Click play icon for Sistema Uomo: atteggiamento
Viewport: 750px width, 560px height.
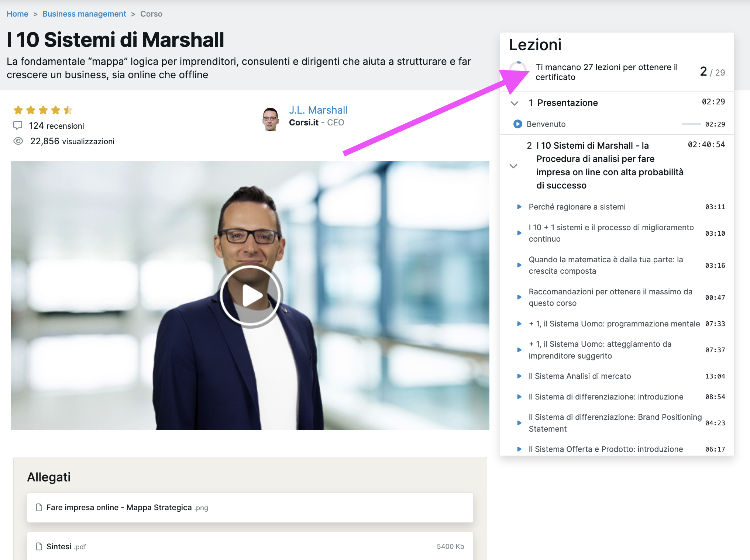[x=519, y=350]
